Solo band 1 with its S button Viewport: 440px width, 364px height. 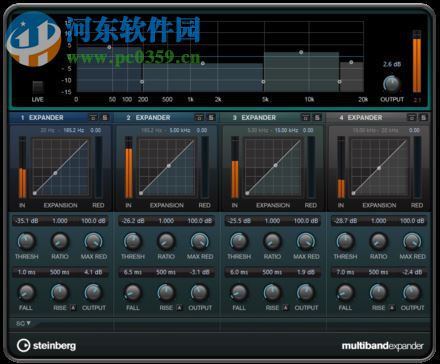105,117
